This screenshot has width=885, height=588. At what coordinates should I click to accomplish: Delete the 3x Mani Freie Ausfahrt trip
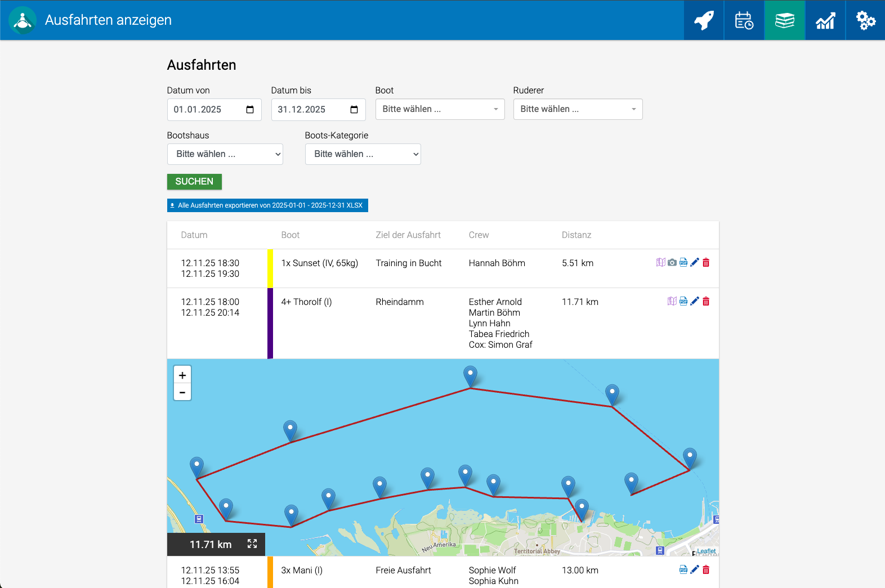tap(706, 569)
